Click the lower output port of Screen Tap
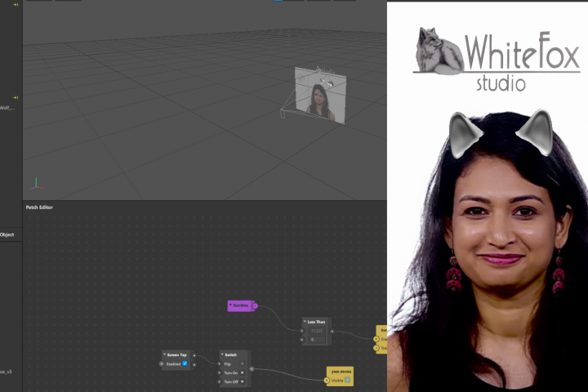588x392 pixels. pos(194,364)
